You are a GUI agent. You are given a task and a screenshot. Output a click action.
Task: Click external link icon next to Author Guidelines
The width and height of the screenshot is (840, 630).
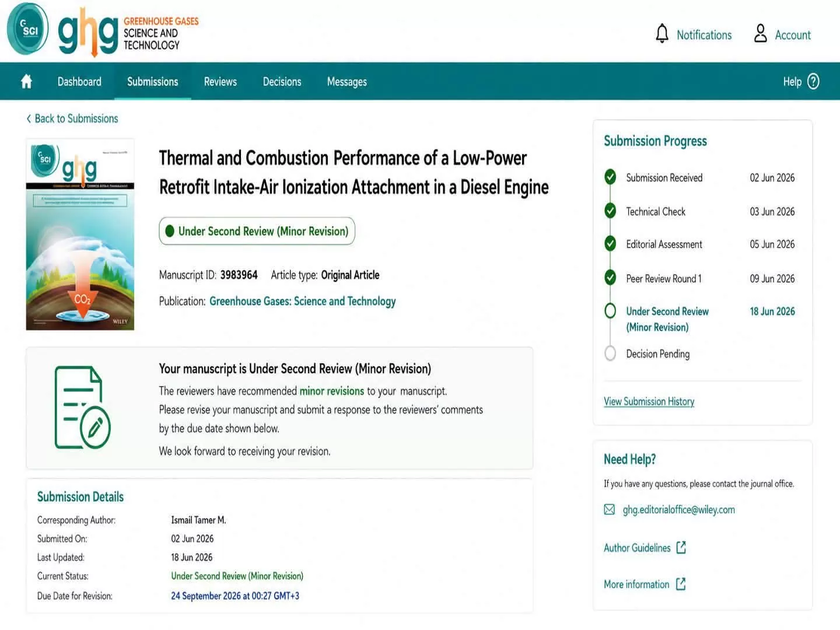point(681,548)
